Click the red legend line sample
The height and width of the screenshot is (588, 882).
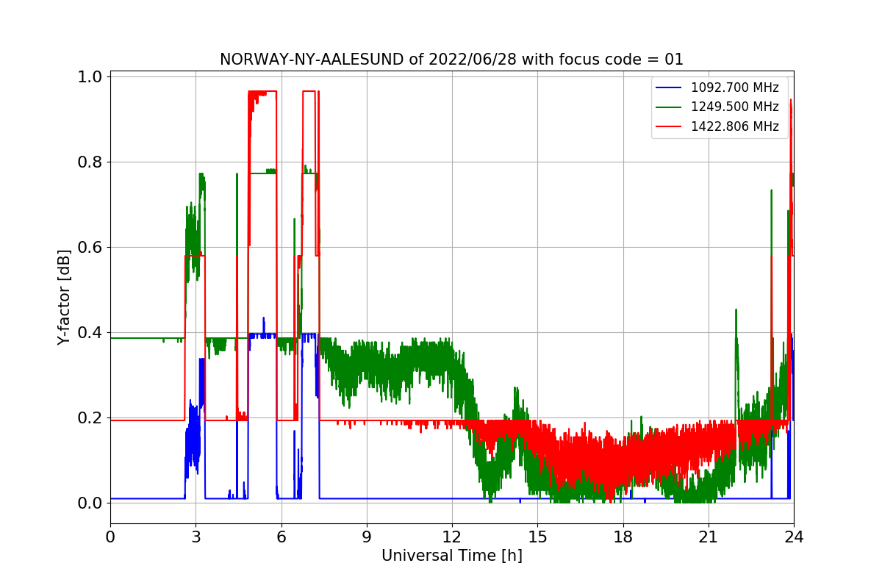[668, 126]
